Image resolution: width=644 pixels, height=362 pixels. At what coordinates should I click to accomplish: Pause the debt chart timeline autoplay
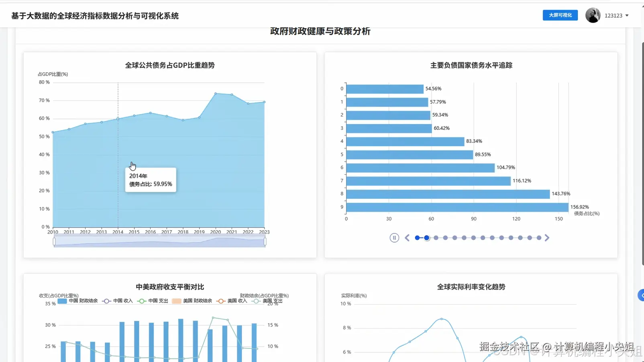coord(394,238)
